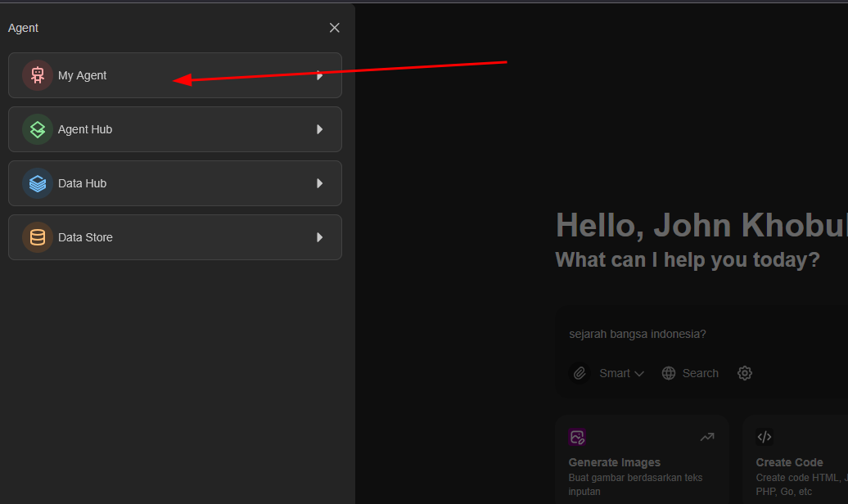
Task: Open chat settings gear icon
Action: (745, 373)
